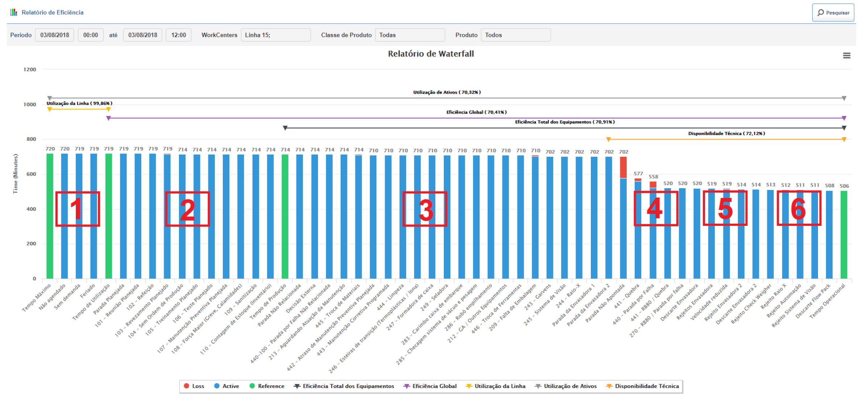Screen dimensions: 868x401
Task: Click the start date field 03/08/2018
Action: (x=55, y=35)
